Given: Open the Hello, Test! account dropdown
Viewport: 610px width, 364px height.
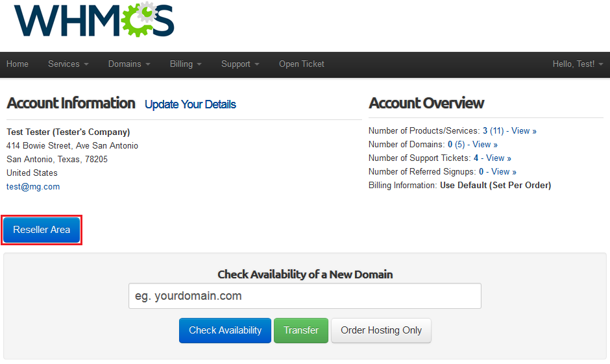Looking at the screenshot, I should coord(578,64).
